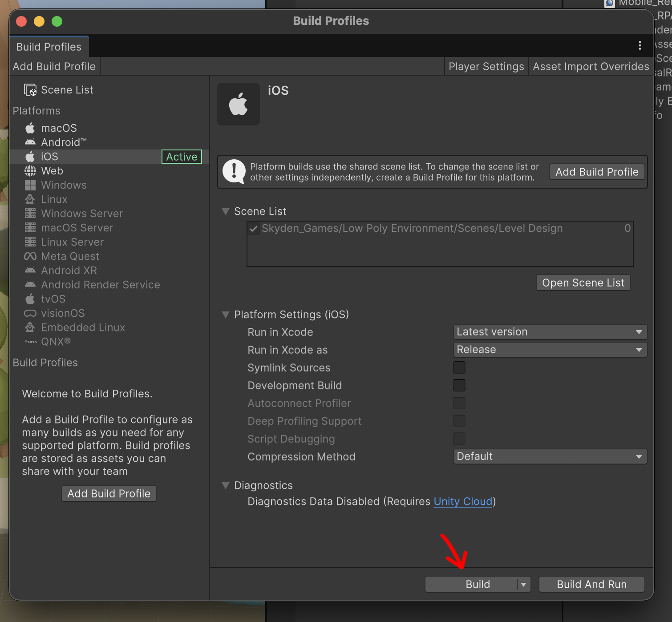Open the Run in Xcode as dropdown

550,350
